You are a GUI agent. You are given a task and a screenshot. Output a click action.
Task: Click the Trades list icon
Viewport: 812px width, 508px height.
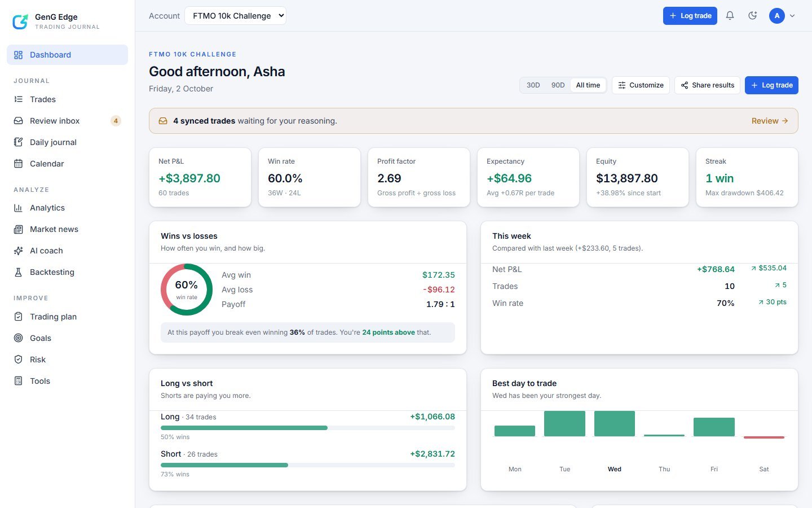18,99
